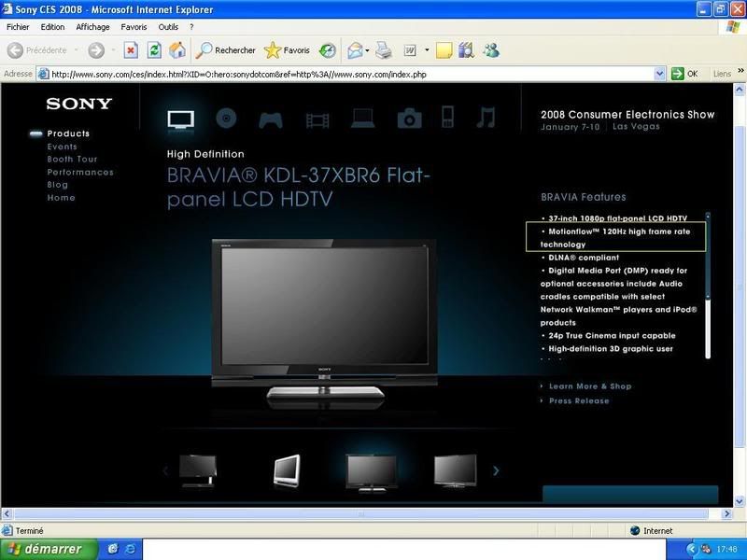Click the démarrer Start button
747x560 pixels.
pos(49,549)
